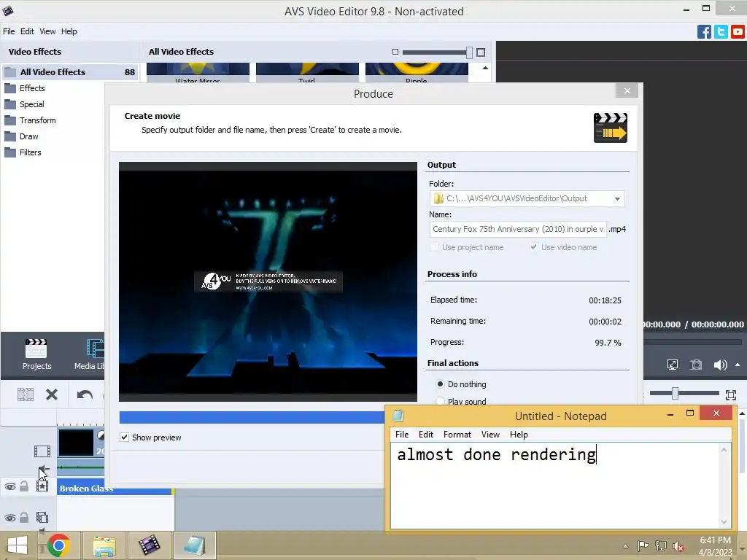Viewport: 747px width, 560px height.
Task: Click the Notepad text editing area
Action: tap(555, 485)
